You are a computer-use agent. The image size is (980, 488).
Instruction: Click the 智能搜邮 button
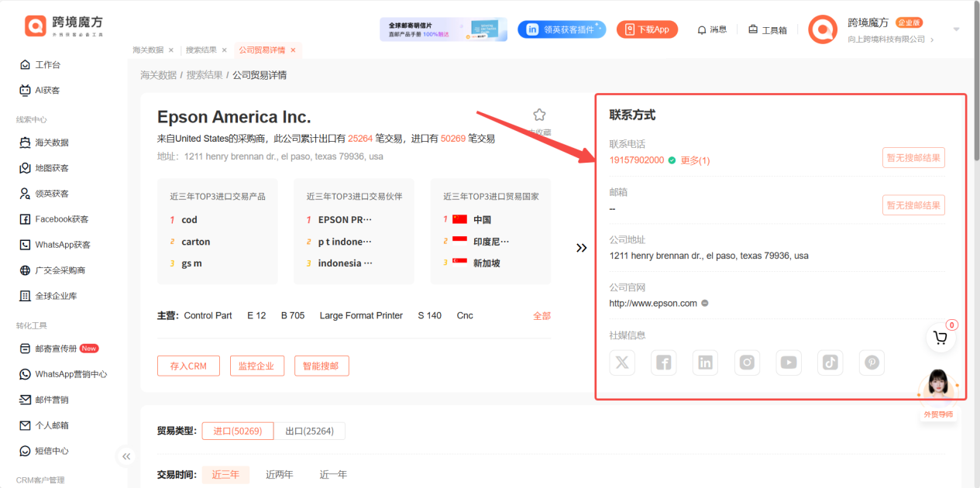(322, 366)
